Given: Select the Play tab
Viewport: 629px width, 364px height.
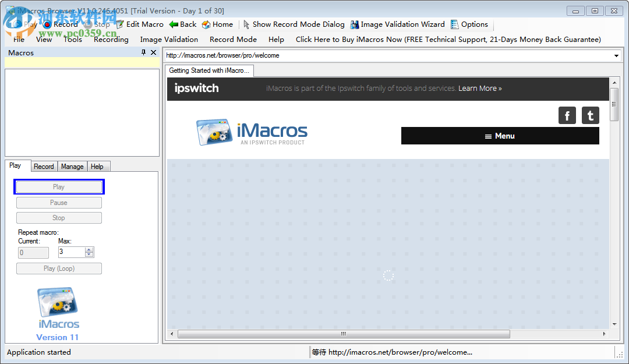Looking at the screenshot, I should coord(18,166).
